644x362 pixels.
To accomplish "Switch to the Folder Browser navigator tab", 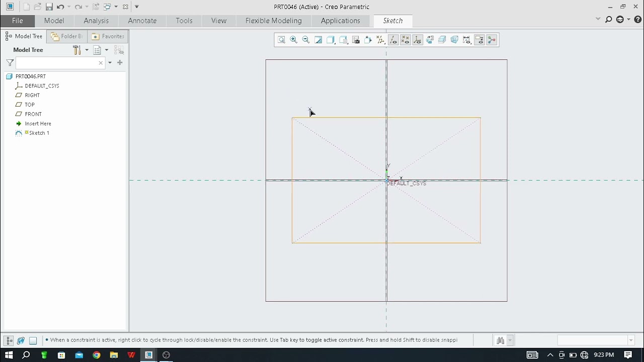I will pos(66,36).
